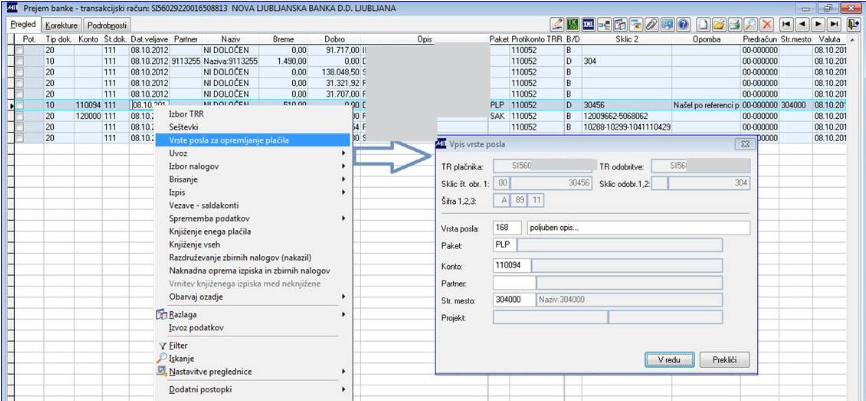866x401 pixels.
Task: Expand the Razlaga submenu
Action: pos(252,314)
